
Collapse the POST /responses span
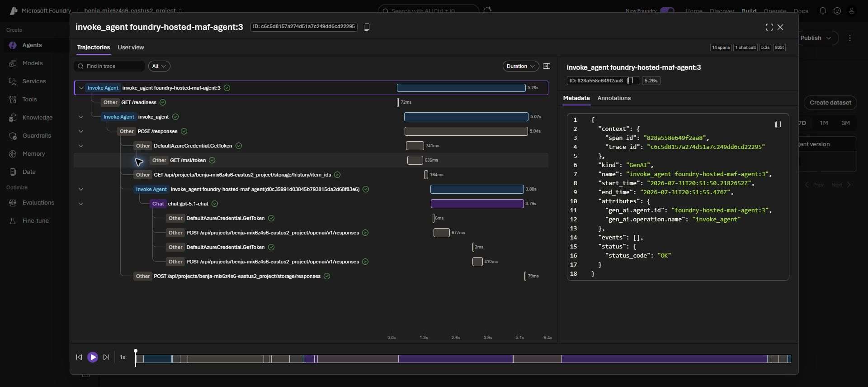(x=81, y=131)
